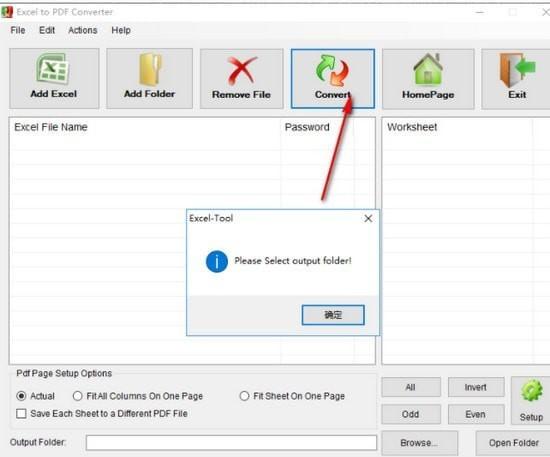550x457 pixels.
Task: Open Setup with the green gear icon
Action: point(531,391)
